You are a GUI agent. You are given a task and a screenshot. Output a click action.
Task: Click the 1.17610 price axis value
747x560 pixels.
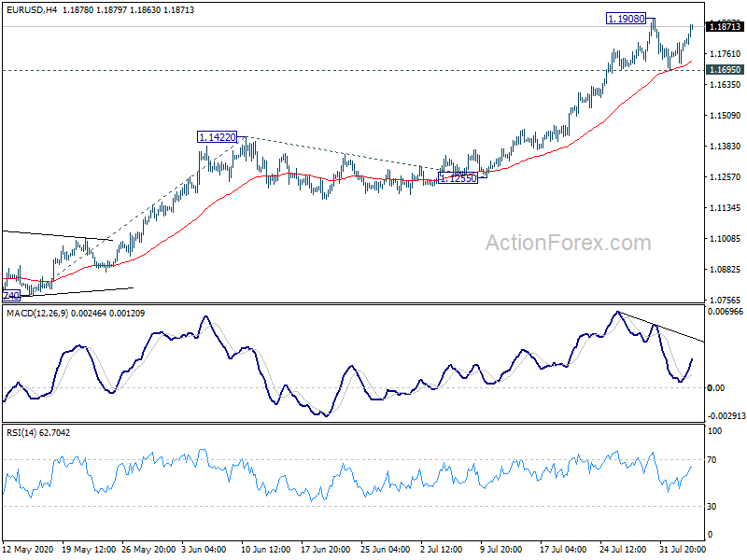pos(726,54)
